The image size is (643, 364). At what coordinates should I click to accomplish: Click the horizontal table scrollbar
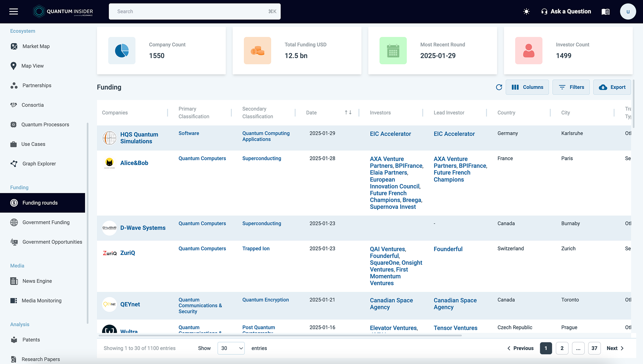pyautogui.click(x=280, y=336)
